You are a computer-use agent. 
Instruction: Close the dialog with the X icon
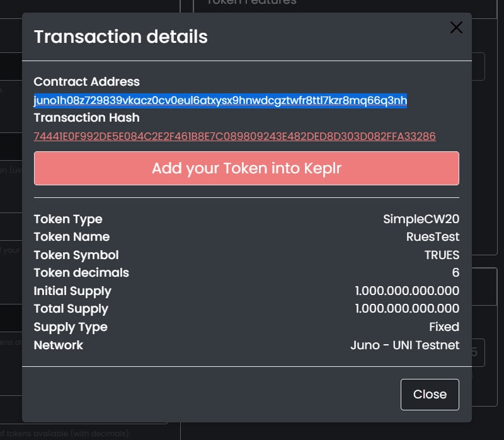point(456,27)
